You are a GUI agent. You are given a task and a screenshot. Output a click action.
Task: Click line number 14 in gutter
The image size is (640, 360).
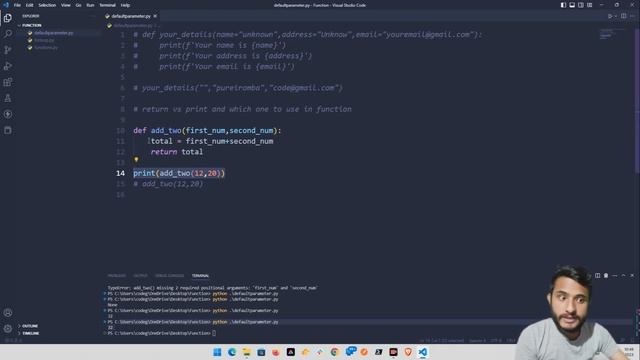click(x=120, y=173)
